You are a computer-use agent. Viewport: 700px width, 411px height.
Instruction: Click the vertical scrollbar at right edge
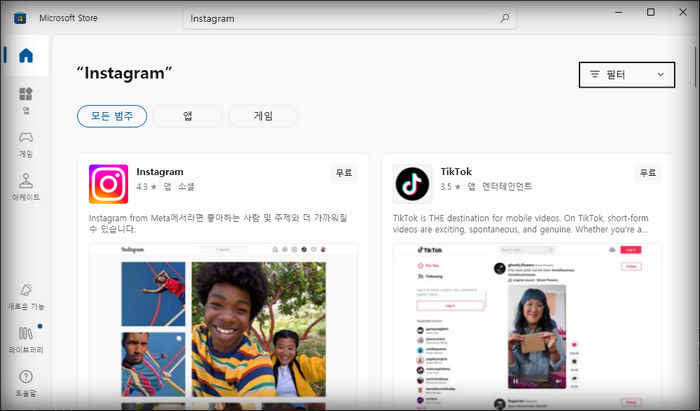coord(696,67)
